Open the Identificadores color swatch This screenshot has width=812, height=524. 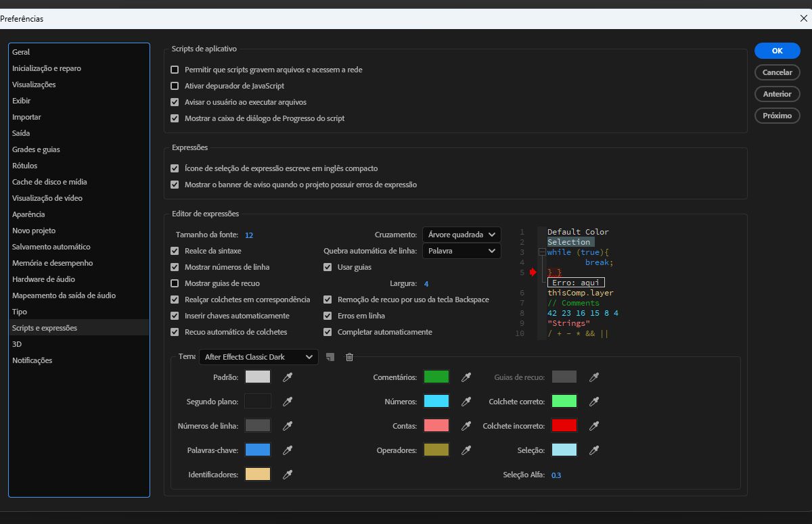point(258,475)
